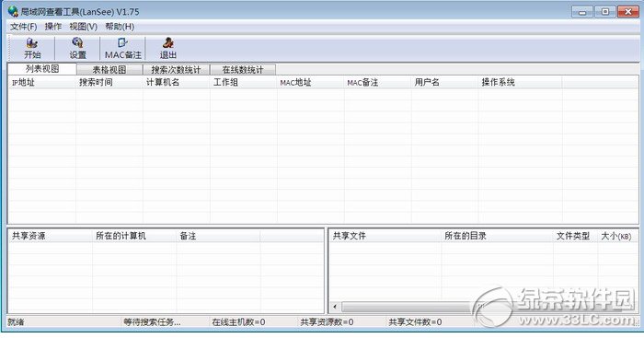Minimize the LanSee window
This screenshot has height=338, width=644.
[582, 12]
